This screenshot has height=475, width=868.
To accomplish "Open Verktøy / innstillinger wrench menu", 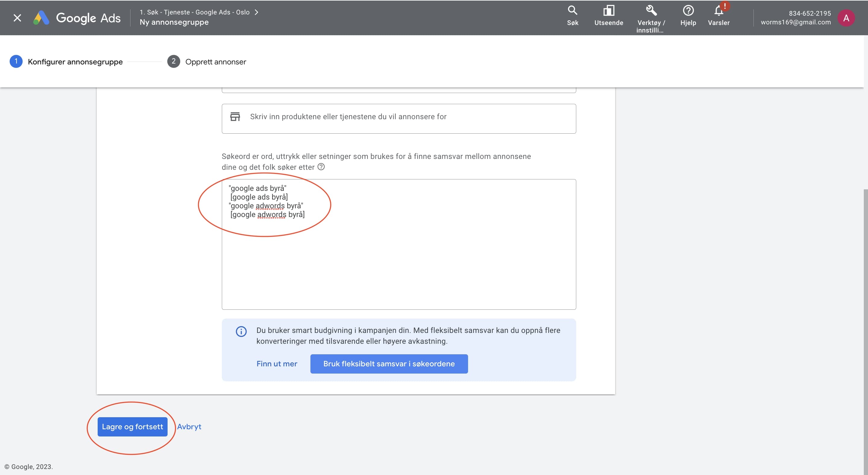I will 651,18.
